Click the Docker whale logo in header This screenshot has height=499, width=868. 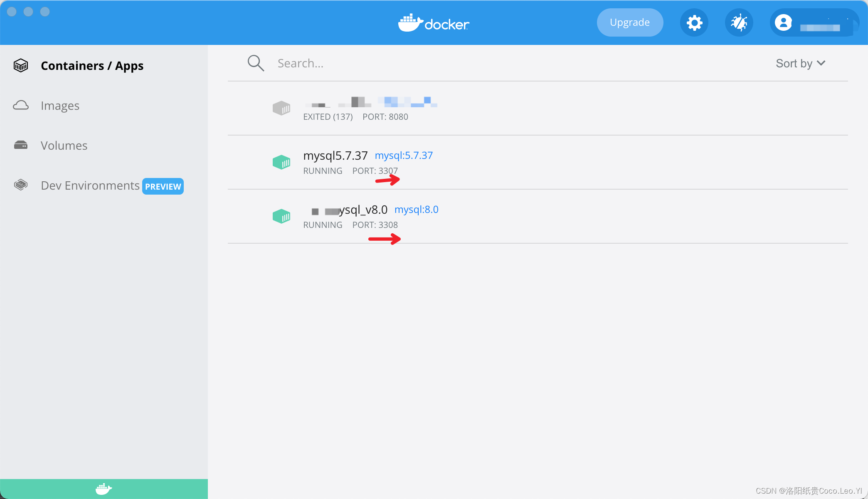[x=434, y=23]
